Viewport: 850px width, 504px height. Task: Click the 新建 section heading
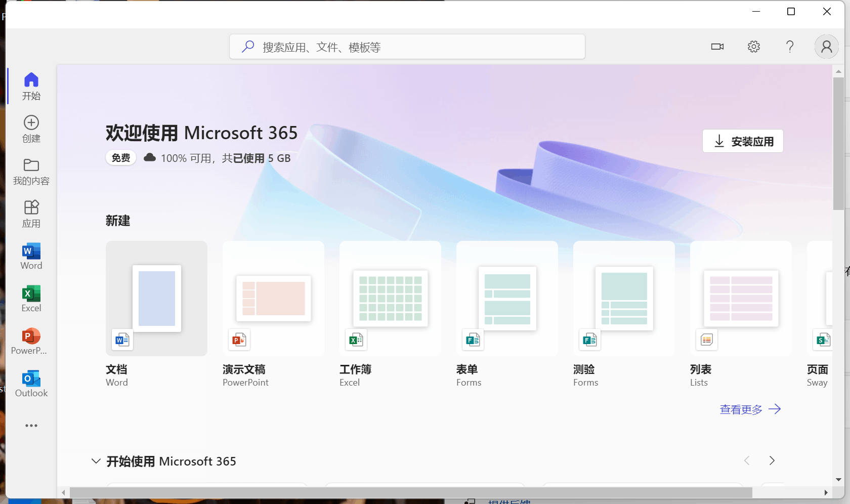(118, 221)
